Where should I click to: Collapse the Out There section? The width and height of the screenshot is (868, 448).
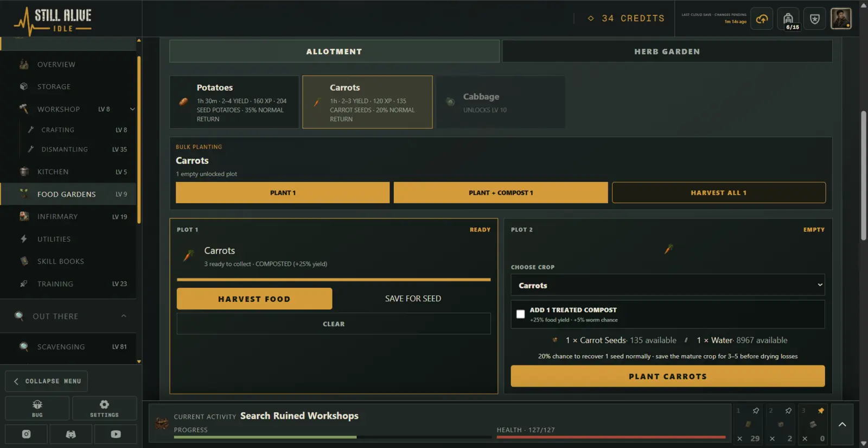click(124, 316)
